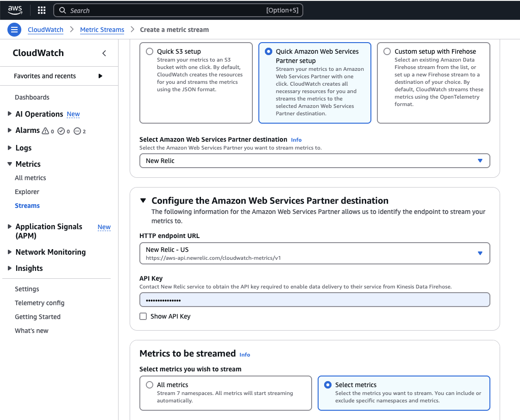This screenshot has width=520, height=420.
Task: Choose Custom setup with Firehose
Action: [386, 51]
